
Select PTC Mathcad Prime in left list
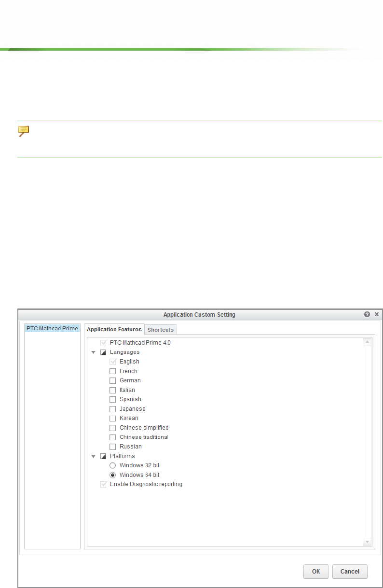52,328
